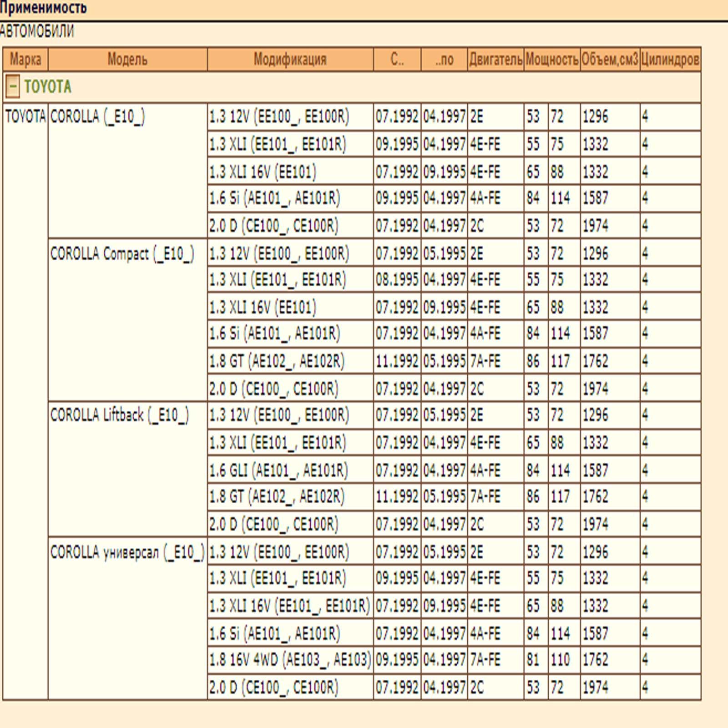Click 1.3 XLI modification under COROLLA универсал
The image size is (728, 728).
pyautogui.click(x=290, y=578)
